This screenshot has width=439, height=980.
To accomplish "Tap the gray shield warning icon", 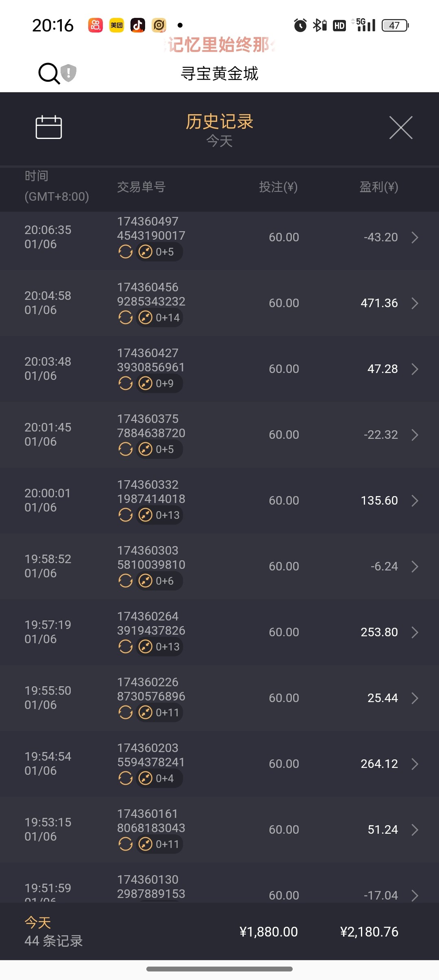I will 69,73.
